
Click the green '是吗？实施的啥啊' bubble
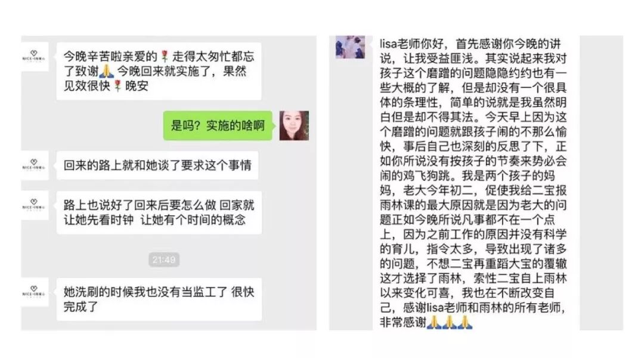tap(218, 125)
